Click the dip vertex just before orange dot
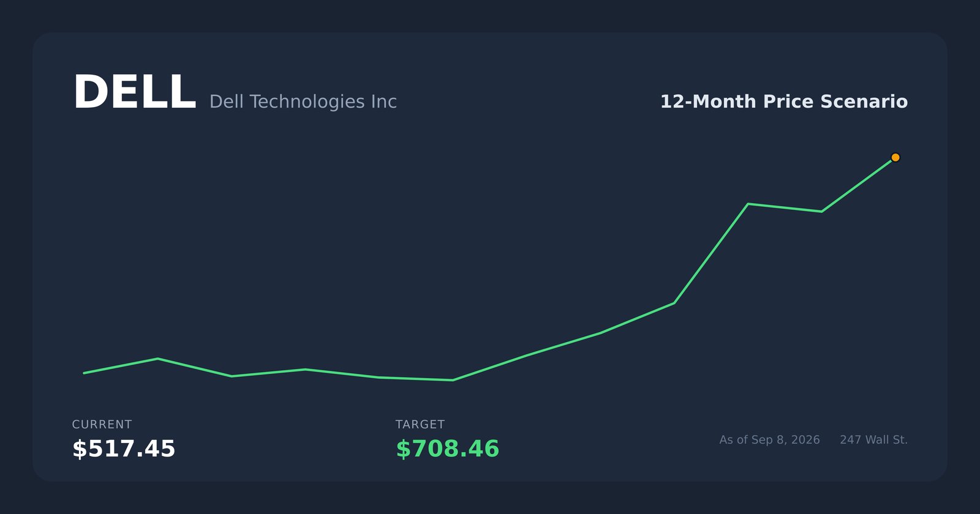The height and width of the screenshot is (514, 980). pyautogui.click(x=821, y=212)
